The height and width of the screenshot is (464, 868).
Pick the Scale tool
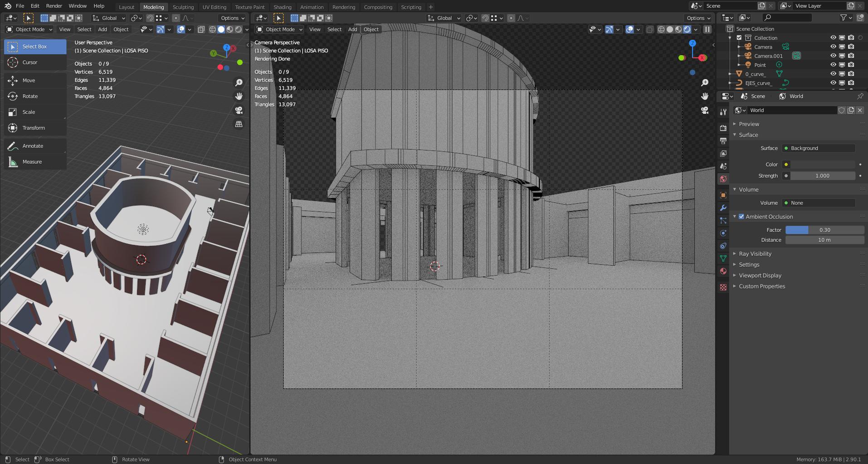[x=28, y=112]
